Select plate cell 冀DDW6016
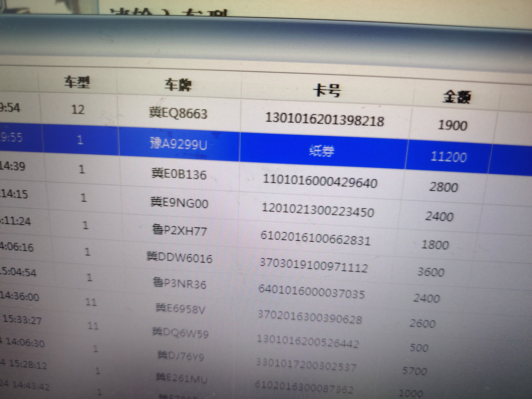Image resolution: width=532 pixels, height=399 pixels. click(180, 258)
